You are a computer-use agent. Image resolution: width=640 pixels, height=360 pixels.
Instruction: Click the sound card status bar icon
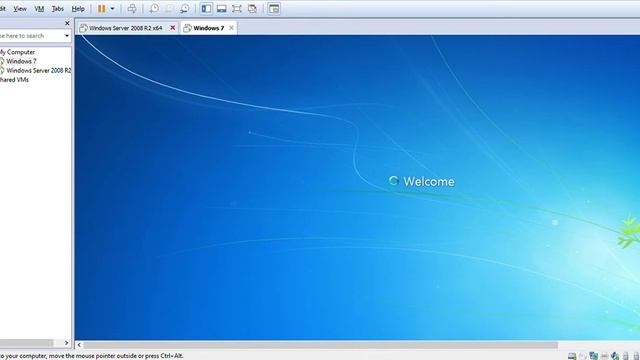[615, 356]
